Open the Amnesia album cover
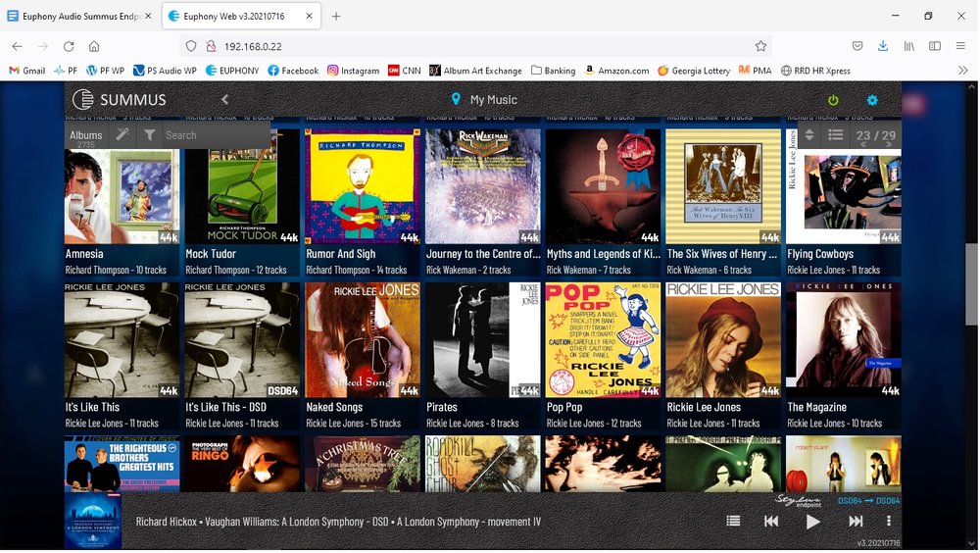Viewport: 980px width, 553px height. [122, 186]
